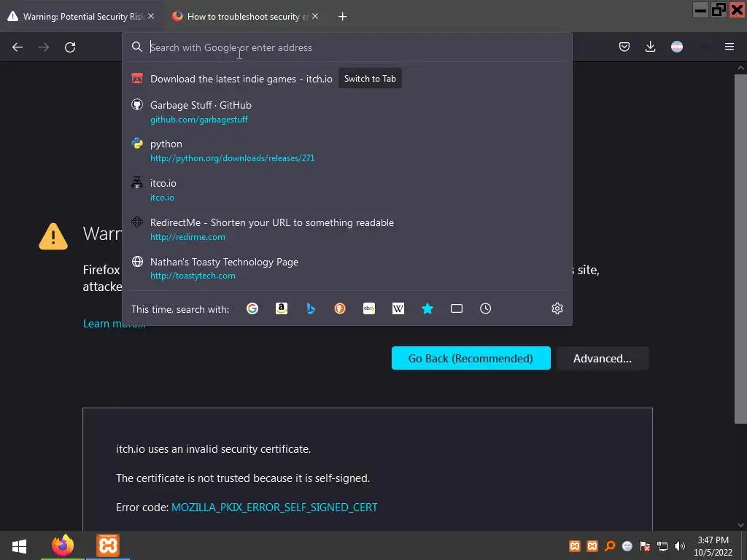
Task: Switch to the Warning: Potential Security Risk tab
Action: pos(81,17)
